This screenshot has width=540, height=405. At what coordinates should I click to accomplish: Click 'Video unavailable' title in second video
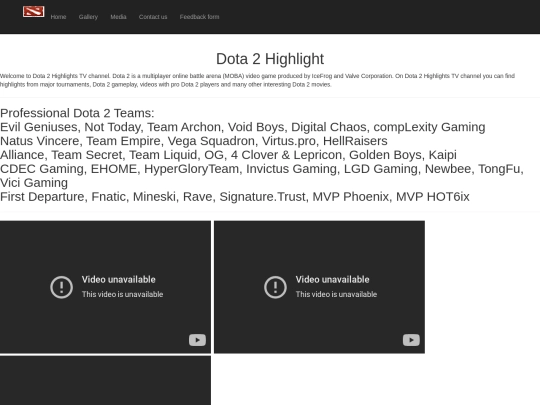point(332,279)
